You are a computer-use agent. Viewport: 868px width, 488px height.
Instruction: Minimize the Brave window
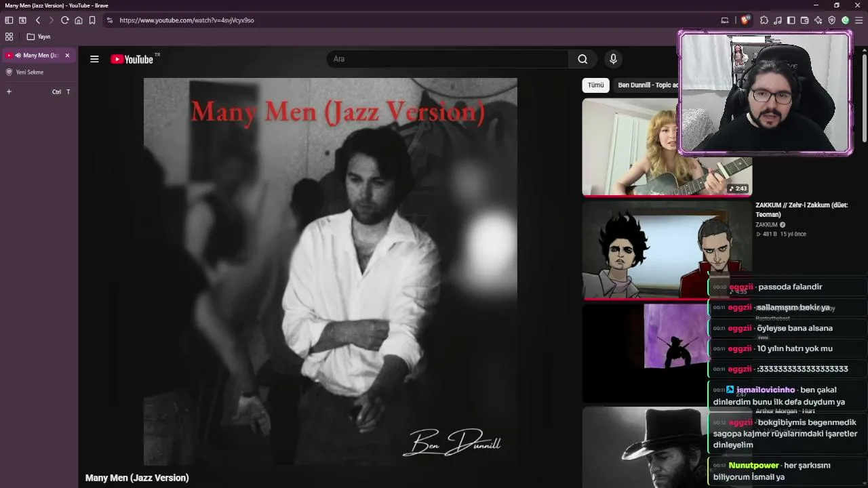coord(816,5)
